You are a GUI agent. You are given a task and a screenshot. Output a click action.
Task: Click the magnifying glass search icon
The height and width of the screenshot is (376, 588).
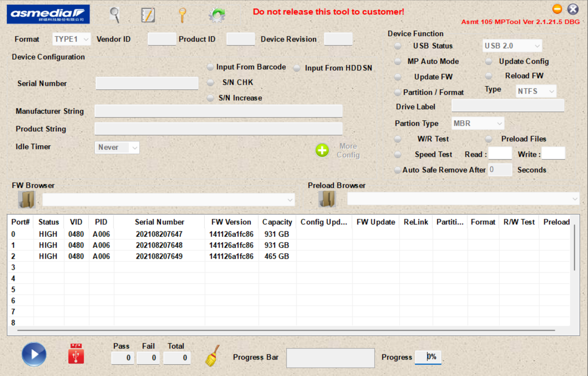tap(115, 15)
